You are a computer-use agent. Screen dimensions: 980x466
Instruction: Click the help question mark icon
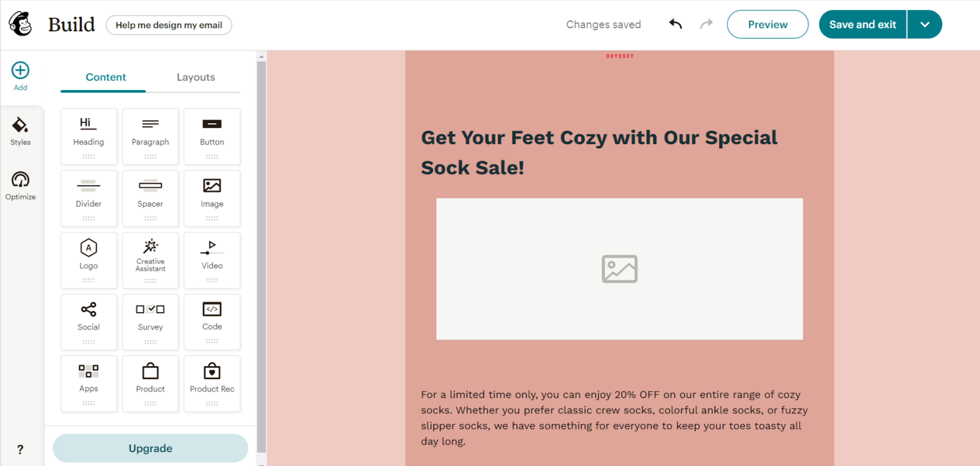[x=20, y=449]
